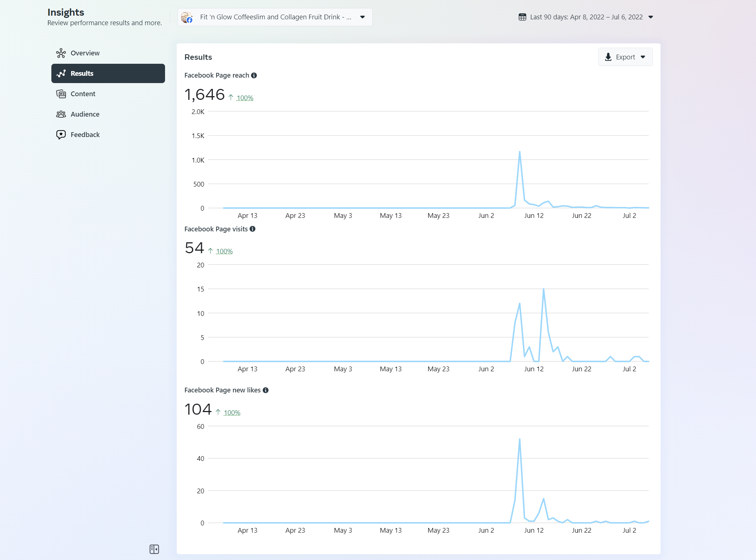Click the 100% change link under Page reach
This screenshot has height=560, width=756.
coord(245,98)
